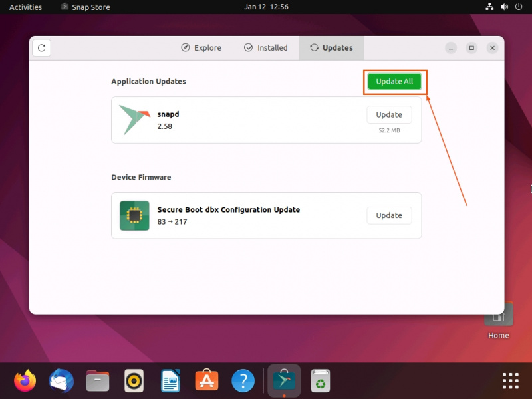
Task: Click the snapd version 2.58 text
Action: pyautogui.click(x=164, y=126)
